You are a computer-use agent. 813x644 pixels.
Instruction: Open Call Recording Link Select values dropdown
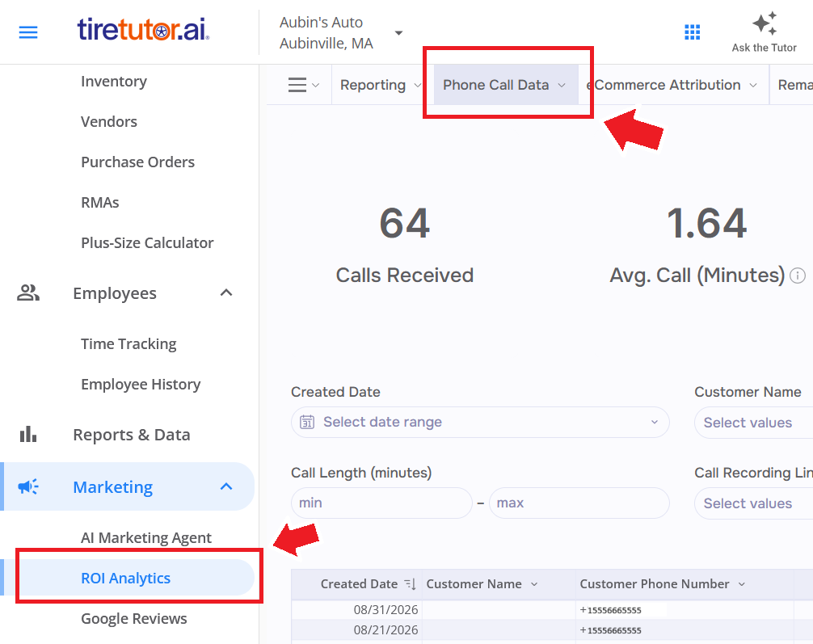754,503
